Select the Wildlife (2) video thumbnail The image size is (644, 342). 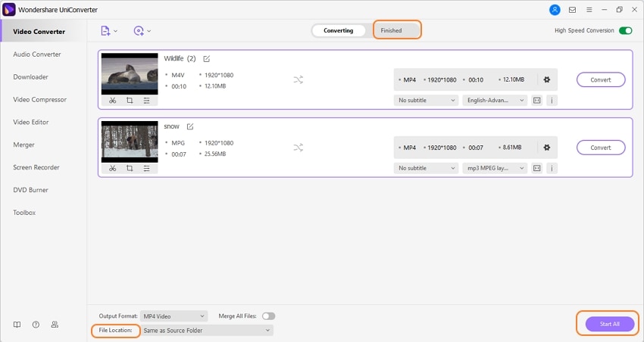[130, 74]
